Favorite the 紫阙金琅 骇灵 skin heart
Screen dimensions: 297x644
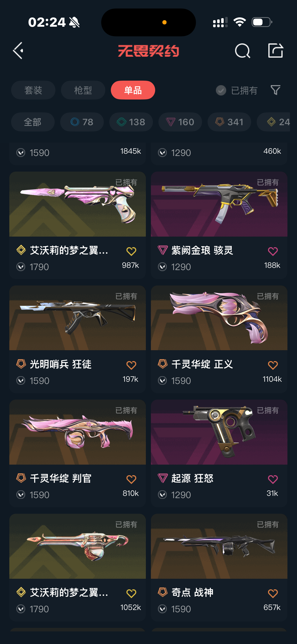(273, 251)
